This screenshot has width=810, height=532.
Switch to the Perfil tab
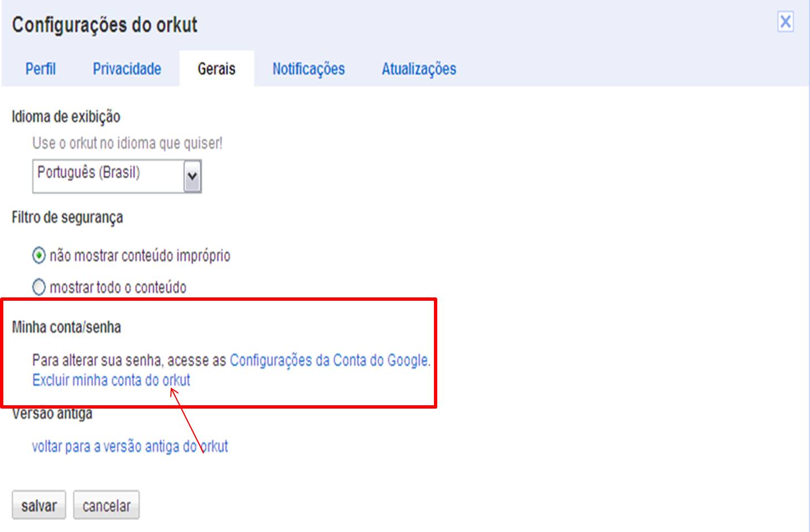(x=41, y=69)
